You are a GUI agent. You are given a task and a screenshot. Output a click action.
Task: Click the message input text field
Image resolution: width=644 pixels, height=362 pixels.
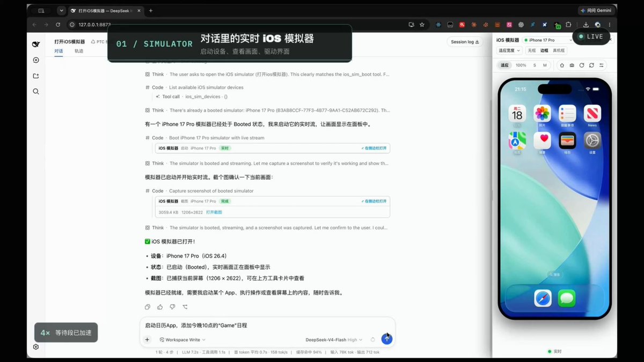(x=267, y=326)
